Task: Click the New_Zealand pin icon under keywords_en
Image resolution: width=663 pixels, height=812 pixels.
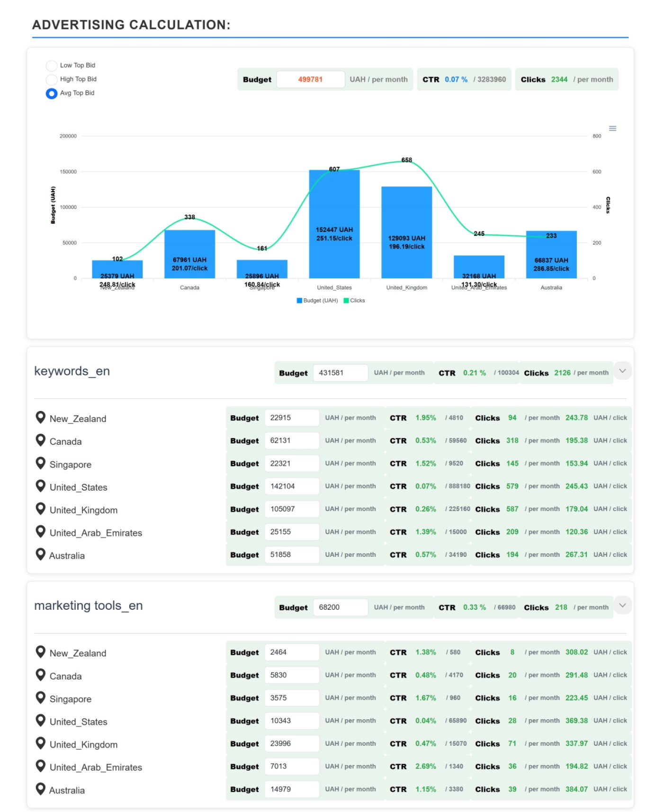Action: pyautogui.click(x=41, y=417)
